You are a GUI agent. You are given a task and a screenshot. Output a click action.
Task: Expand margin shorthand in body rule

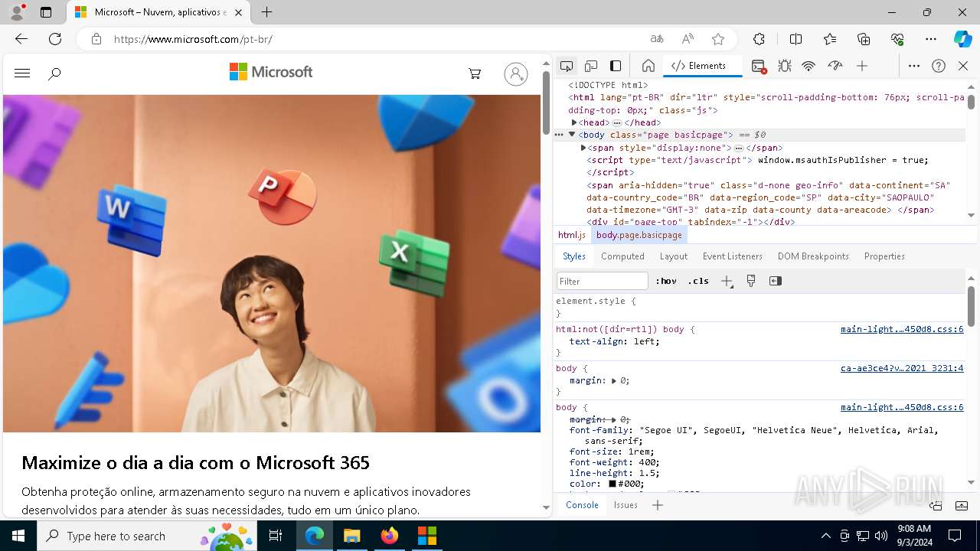614,380
